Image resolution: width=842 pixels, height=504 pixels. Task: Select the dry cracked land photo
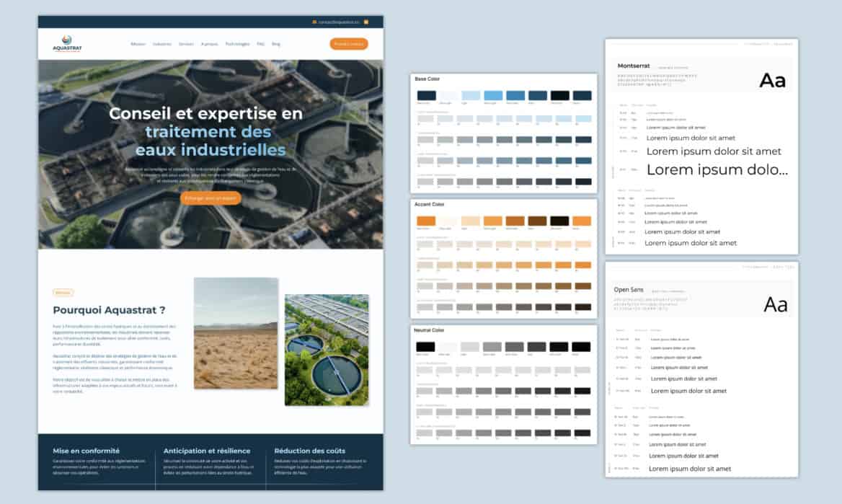[236, 333]
